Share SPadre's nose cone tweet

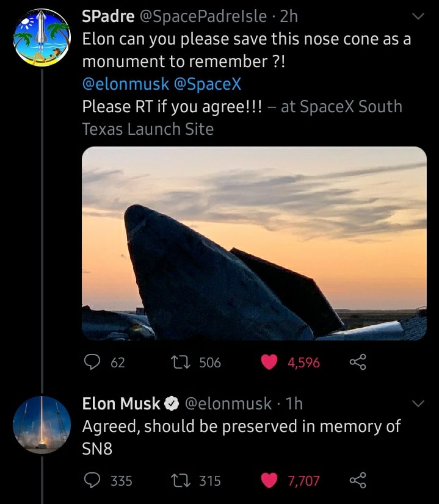(x=358, y=362)
